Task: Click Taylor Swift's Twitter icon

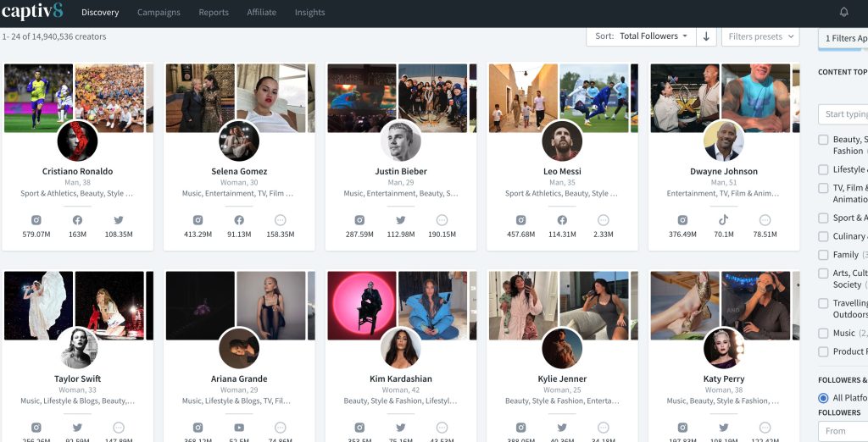Action: 77,428
